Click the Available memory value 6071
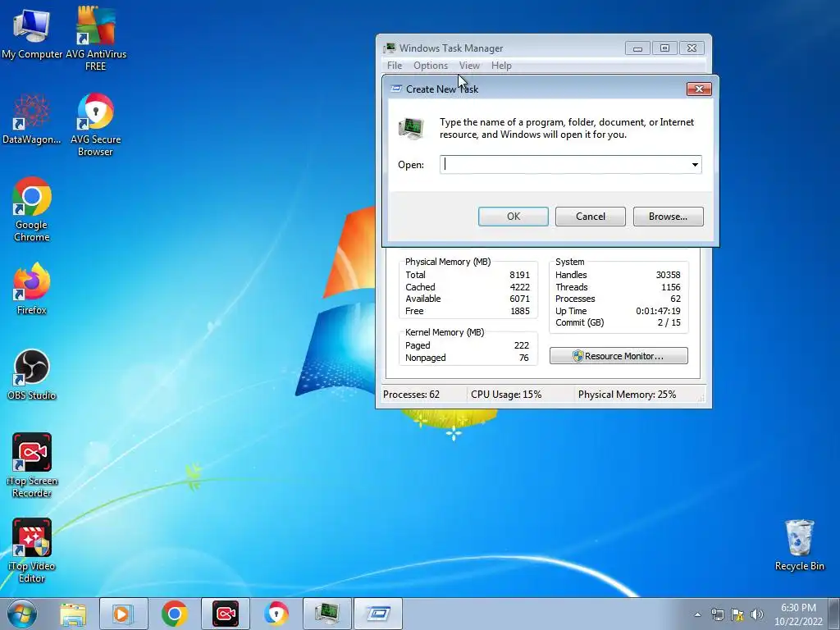840x630 pixels. click(519, 299)
